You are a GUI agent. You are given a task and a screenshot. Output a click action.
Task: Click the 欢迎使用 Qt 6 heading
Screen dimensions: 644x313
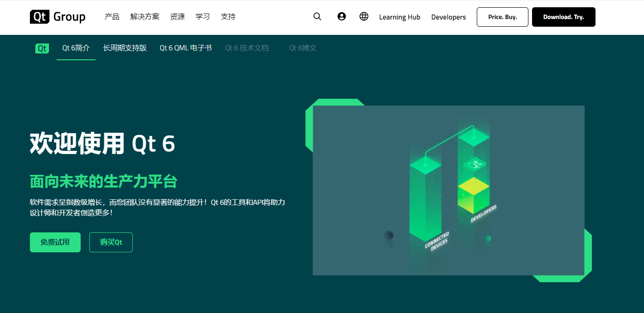(102, 144)
